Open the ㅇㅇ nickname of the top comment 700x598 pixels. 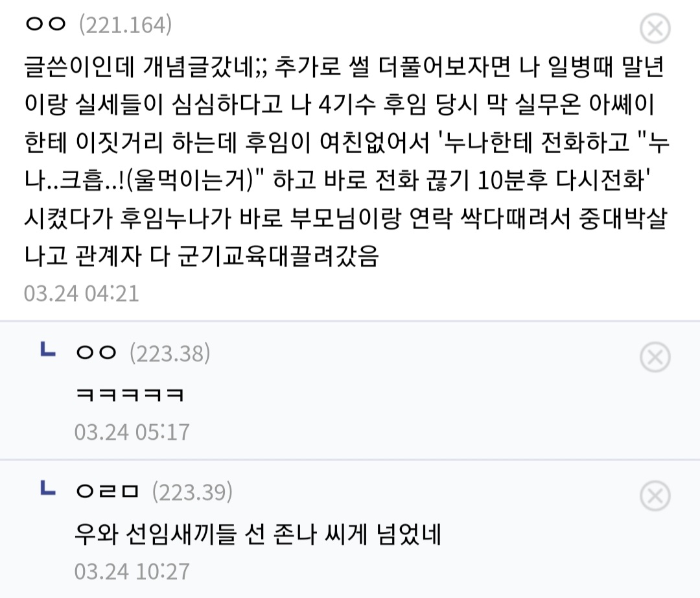click(x=45, y=25)
